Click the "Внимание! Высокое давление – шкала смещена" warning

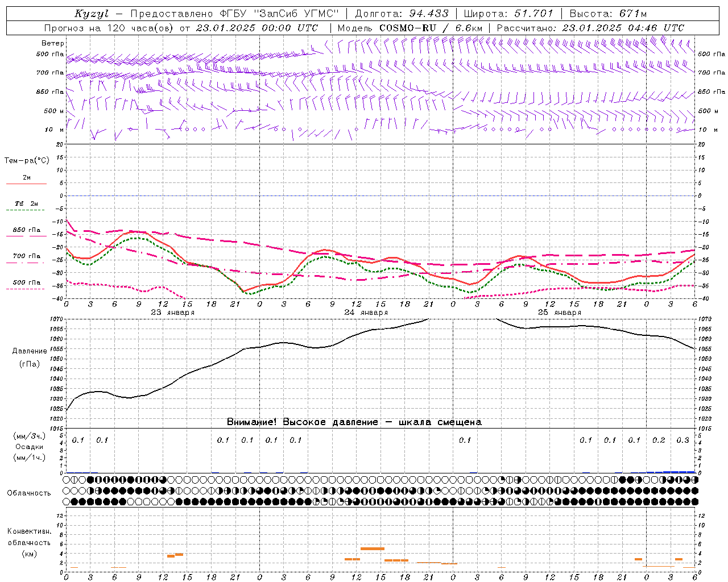(354, 422)
